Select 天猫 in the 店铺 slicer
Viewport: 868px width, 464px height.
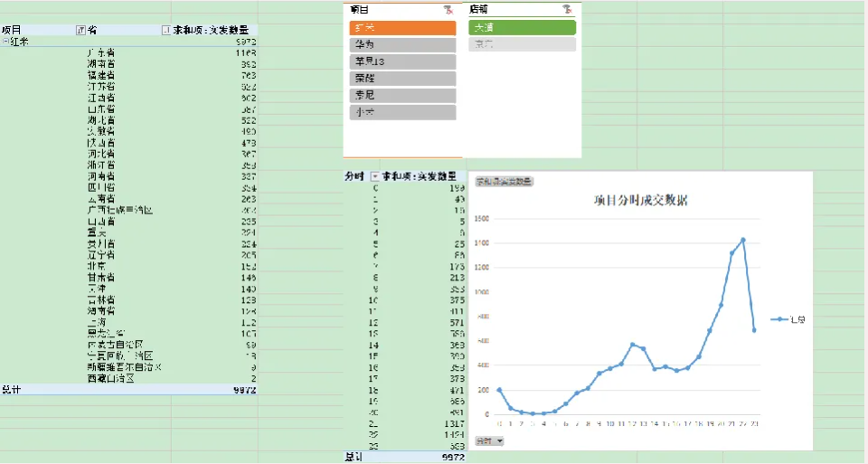point(522,28)
